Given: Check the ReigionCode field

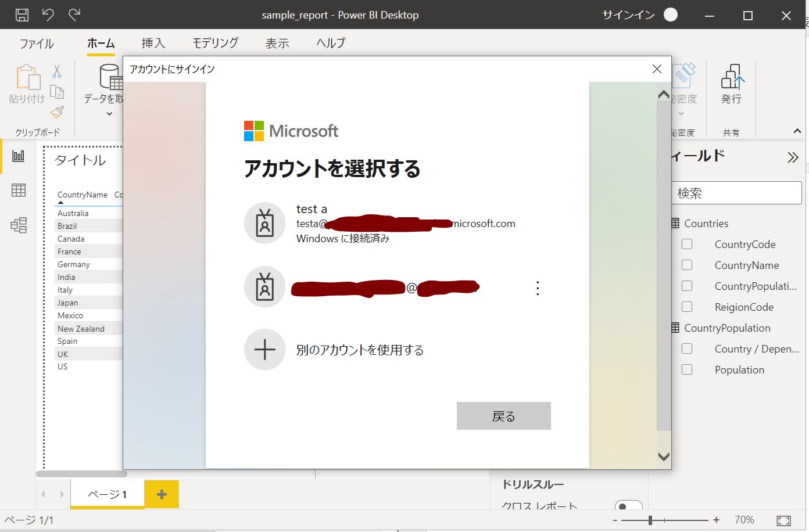Looking at the screenshot, I should (687, 307).
